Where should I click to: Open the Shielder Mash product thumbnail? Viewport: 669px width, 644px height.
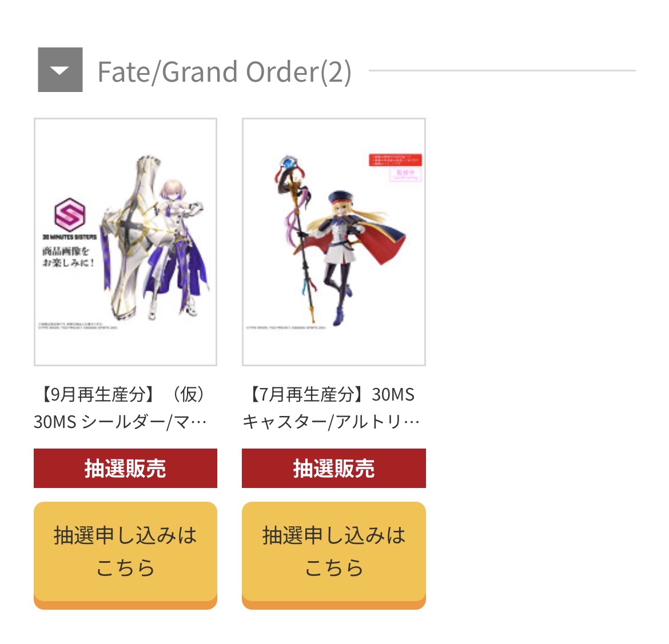click(125, 242)
